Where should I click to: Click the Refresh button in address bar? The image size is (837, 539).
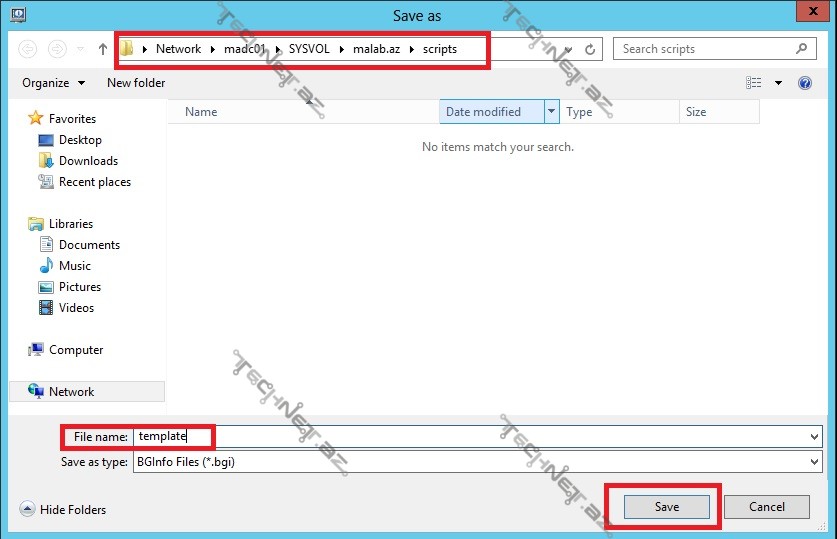pos(590,49)
